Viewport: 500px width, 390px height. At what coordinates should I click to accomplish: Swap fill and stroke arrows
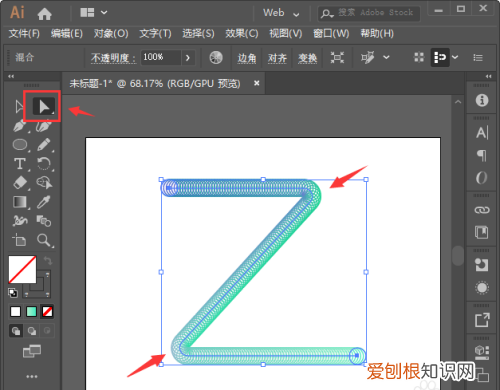[x=48, y=260]
